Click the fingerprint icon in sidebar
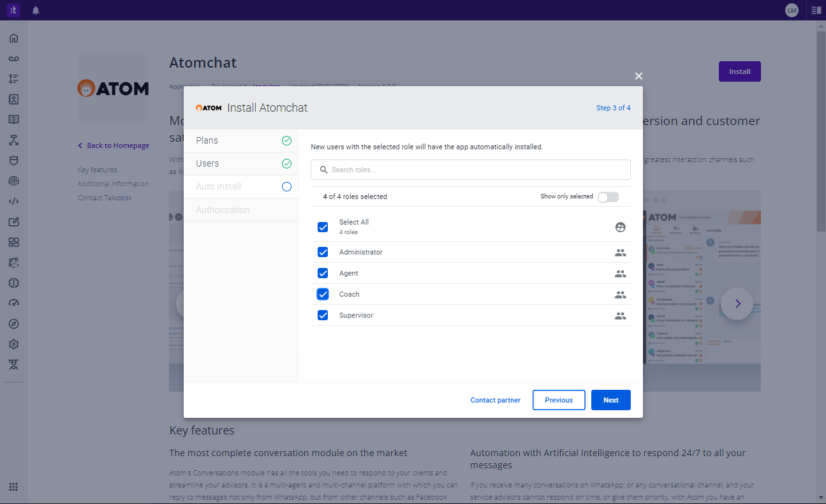This screenshot has height=504, width=826. click(13, 181)
